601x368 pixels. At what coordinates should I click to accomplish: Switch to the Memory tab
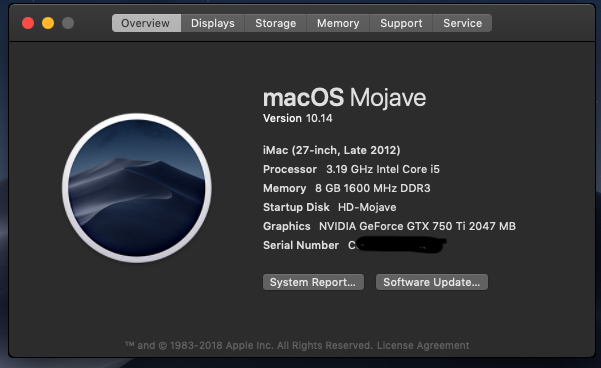tap(338, 23)
